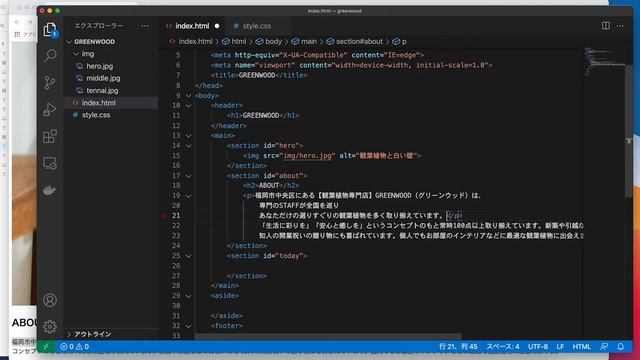Click the title text GREENWOOD on line 7
The image size is (640, 360).
tap(257, 75)
